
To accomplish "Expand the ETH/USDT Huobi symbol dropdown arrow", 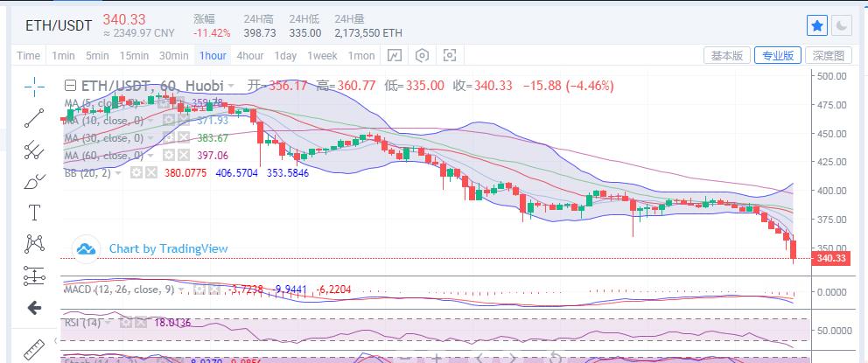I will coord(231,86).
